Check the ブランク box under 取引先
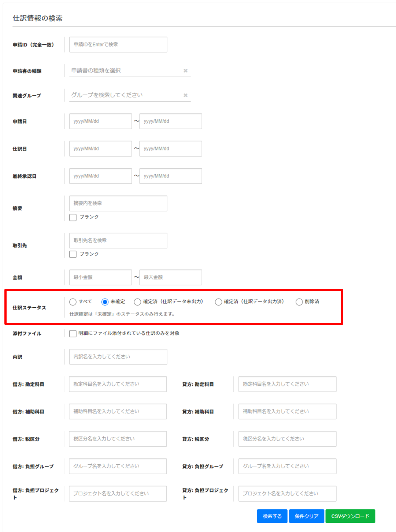 click(x=73, y=254)
